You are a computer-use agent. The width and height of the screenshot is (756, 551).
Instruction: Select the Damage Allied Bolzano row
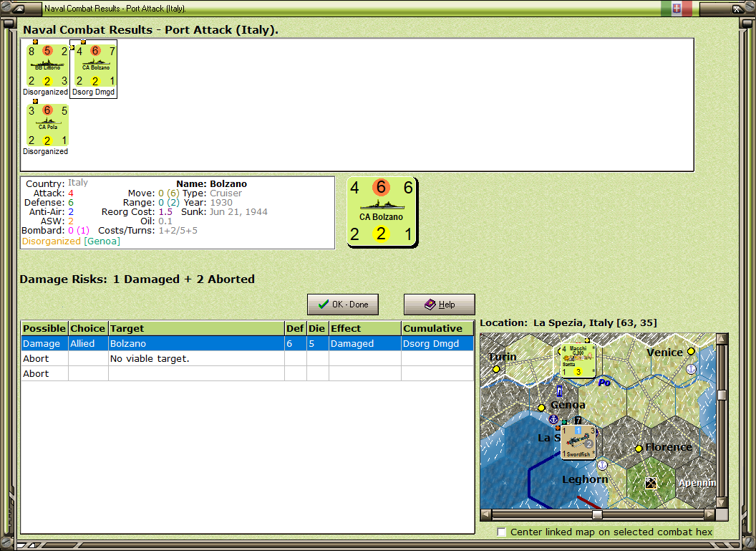[x=247, y=343]
